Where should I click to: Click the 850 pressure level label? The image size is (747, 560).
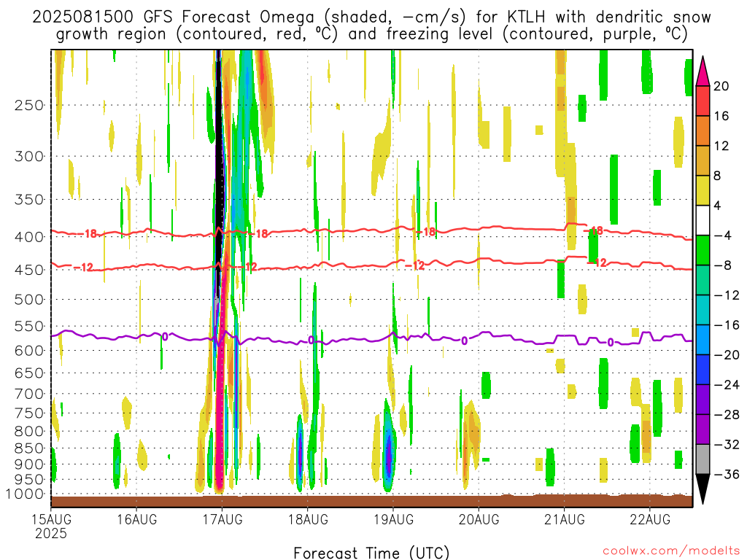tap(29, 448)
